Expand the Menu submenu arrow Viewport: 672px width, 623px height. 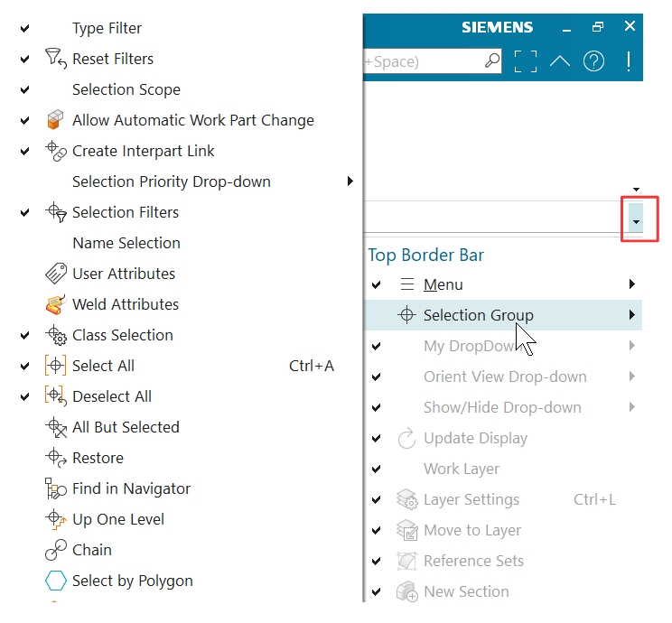pos(631,284)
